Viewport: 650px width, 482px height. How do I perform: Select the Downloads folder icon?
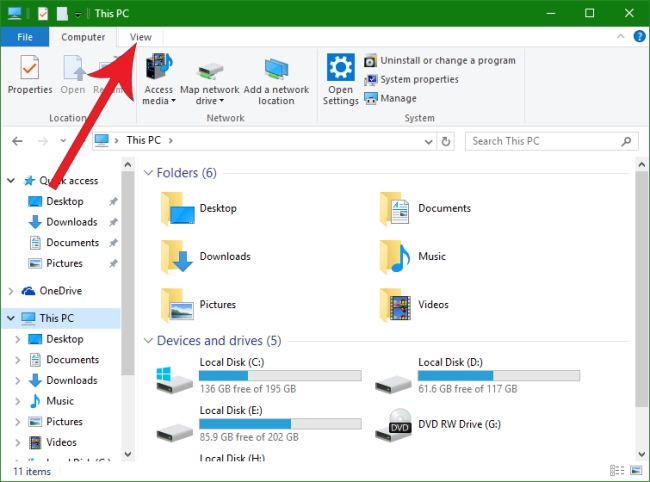point(176,257)
